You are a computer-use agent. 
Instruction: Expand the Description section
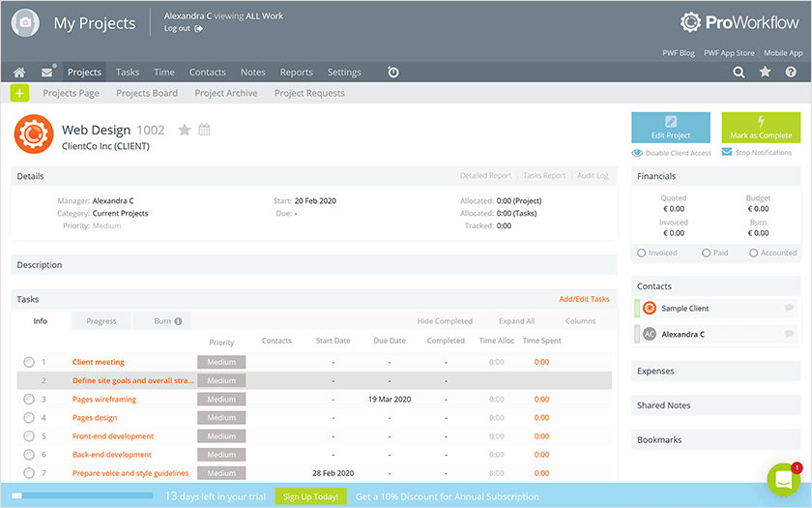(x=314, y=265)
